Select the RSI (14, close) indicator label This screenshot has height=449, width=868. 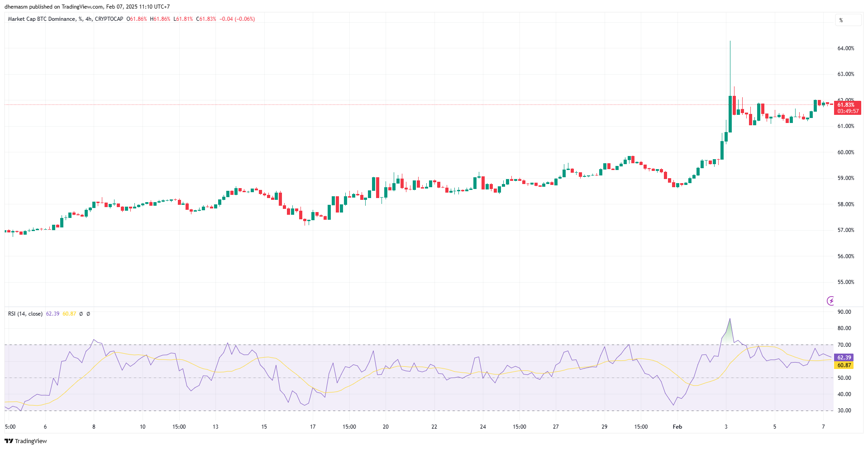pos(25,314)
